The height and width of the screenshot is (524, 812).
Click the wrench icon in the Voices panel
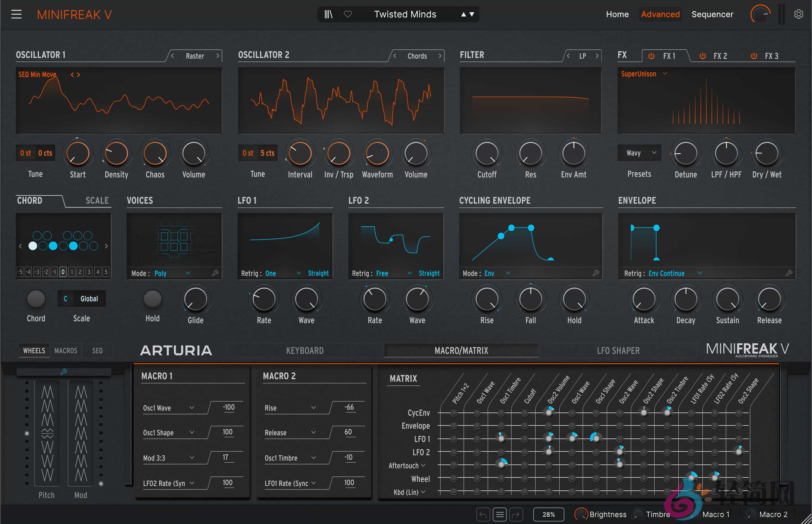[x=216, y=273]
